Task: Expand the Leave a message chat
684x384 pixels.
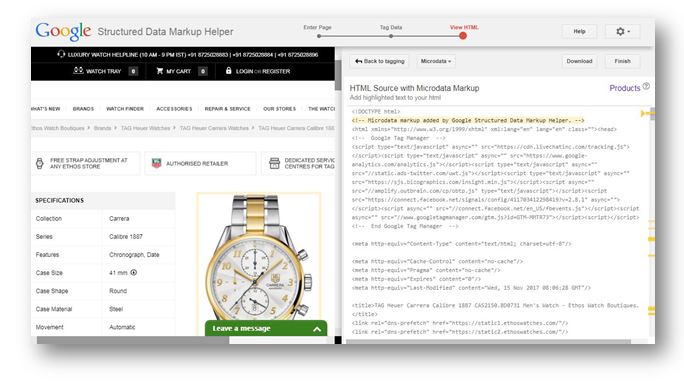Action: point(266,328)
